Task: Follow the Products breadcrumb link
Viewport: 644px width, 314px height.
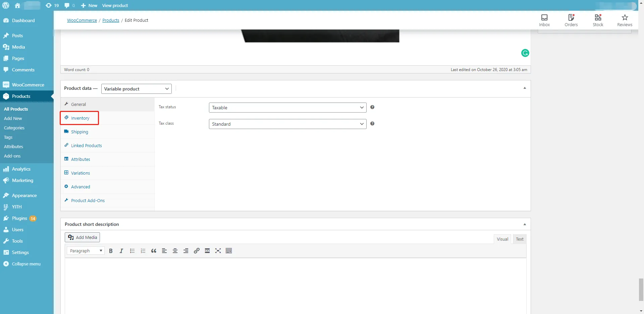Action: [111, 20]
